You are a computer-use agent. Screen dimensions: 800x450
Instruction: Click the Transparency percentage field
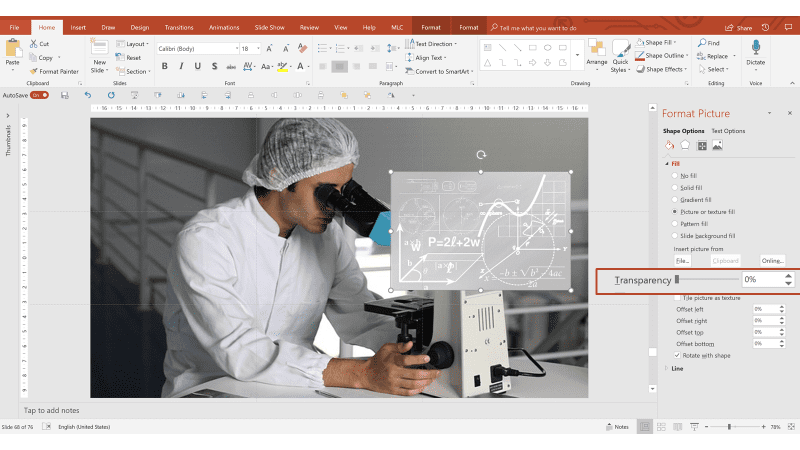pyautogui.click(x=762, y=279)
